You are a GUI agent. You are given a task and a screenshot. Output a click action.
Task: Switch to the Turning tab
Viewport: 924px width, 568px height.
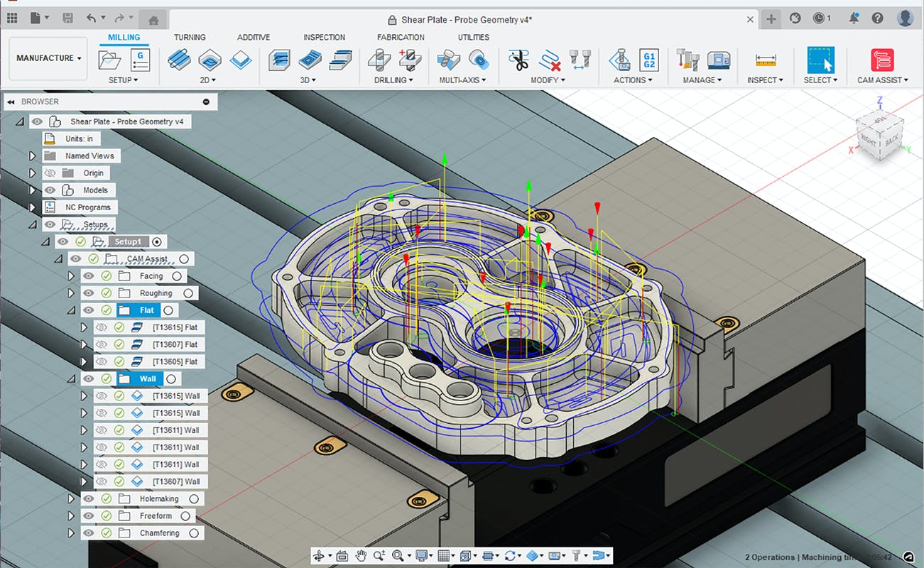click(189, 37)
